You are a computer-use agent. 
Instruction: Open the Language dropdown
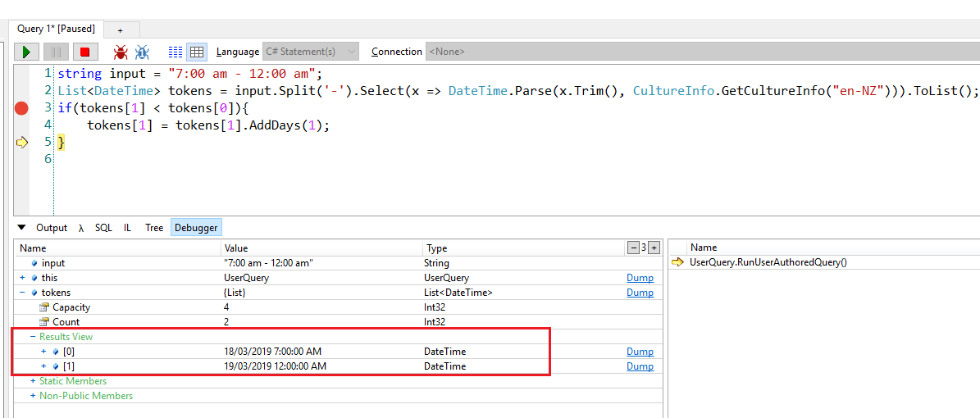click(x=311, y=52)
